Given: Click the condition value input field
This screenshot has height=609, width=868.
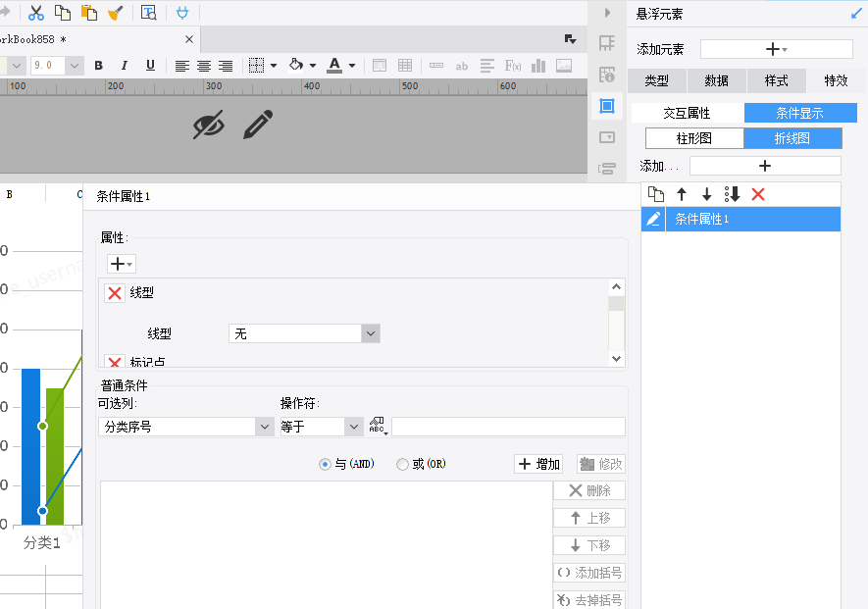Looking at the screenshot, I should click(508, 427).
